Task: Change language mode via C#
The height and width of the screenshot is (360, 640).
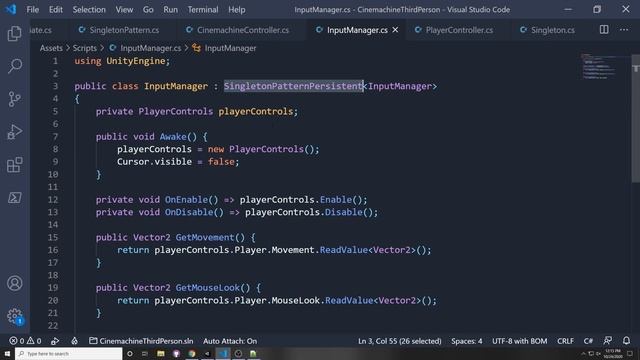Action: coord(588,341)
